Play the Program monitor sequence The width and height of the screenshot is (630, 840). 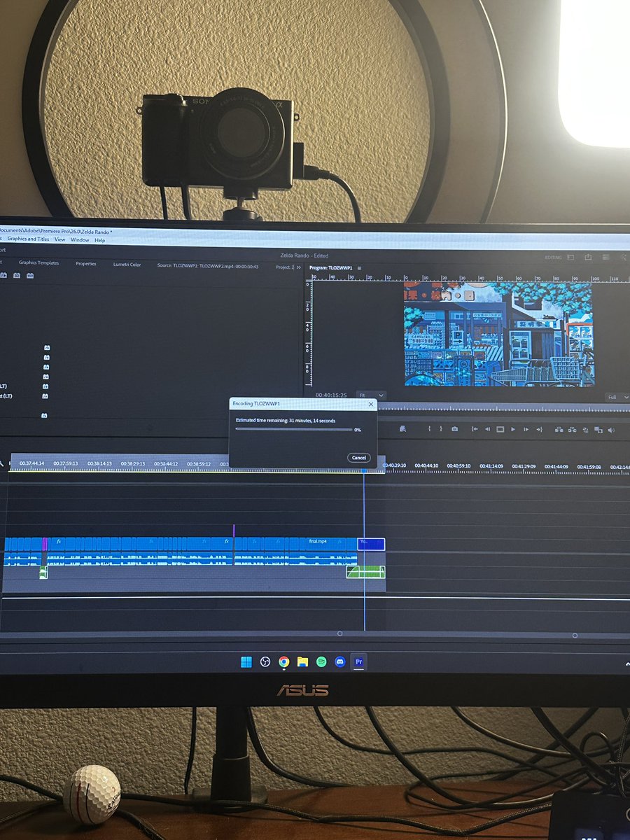click(513, 429)
